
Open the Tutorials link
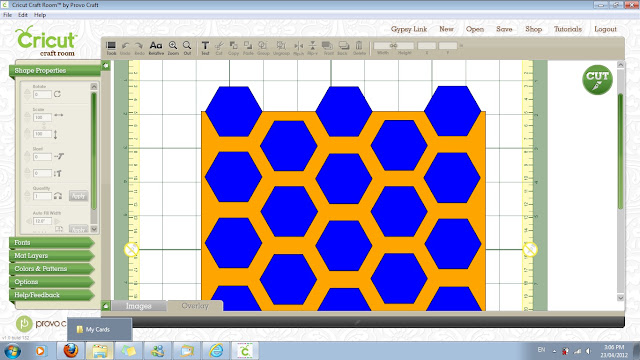tap(567, 29)
